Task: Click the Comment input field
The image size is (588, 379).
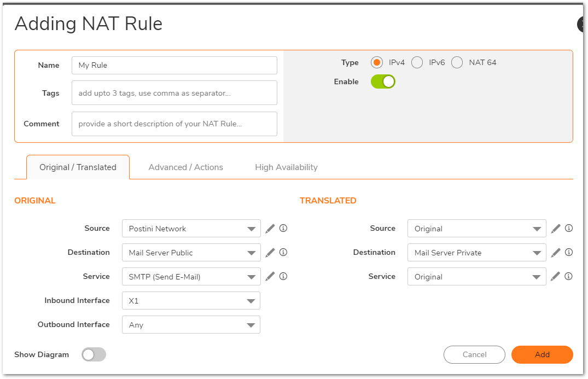Action: point(174,124)
